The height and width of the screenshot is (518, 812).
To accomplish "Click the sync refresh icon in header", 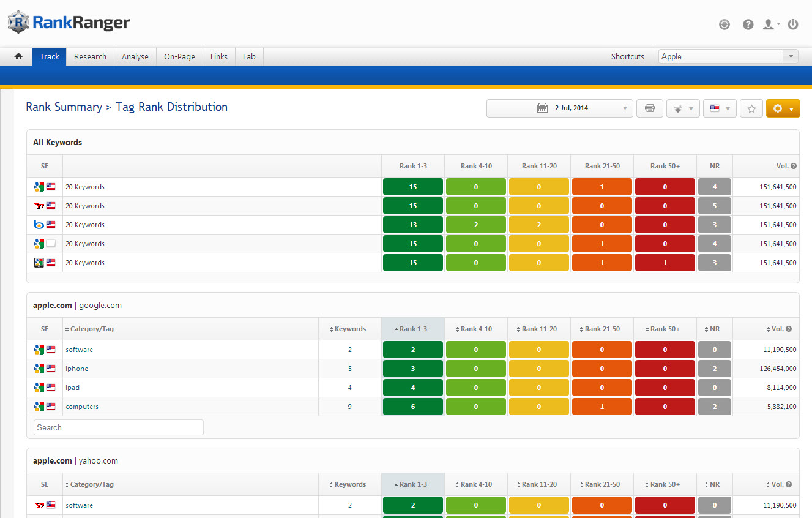I will [x=724, y=24].
